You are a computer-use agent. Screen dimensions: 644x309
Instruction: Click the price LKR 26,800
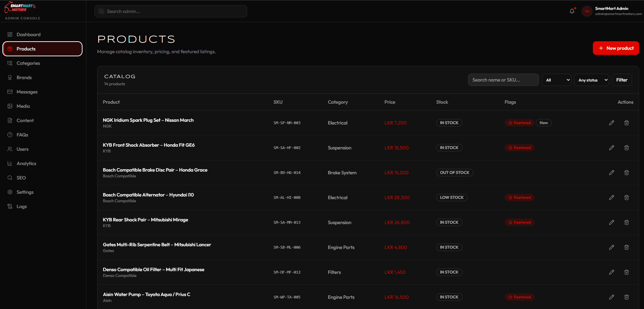pyautogui.click(x=397, y=222)
